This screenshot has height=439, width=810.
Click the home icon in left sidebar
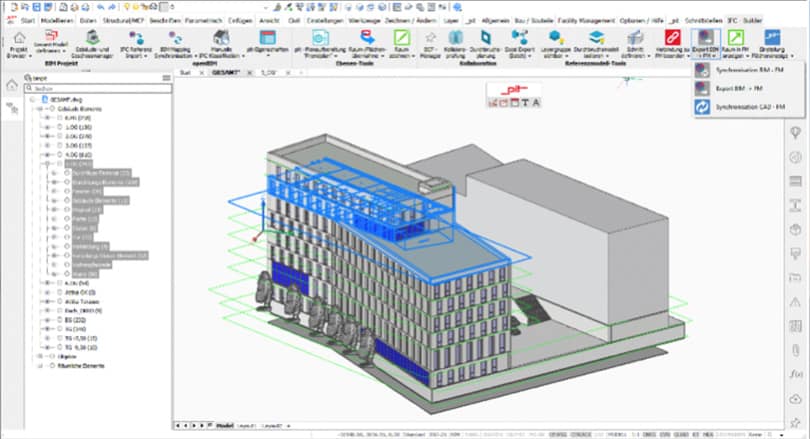[11, 87]
